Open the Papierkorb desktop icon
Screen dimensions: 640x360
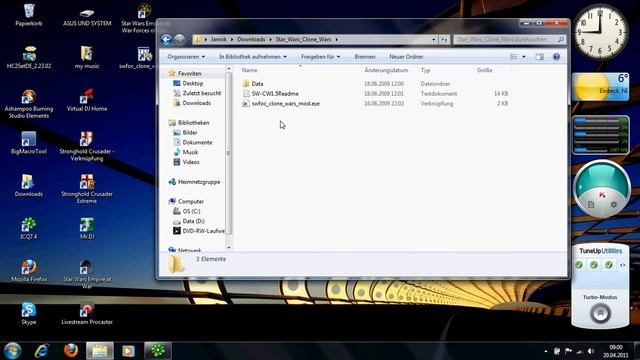(x=29, y=15)
